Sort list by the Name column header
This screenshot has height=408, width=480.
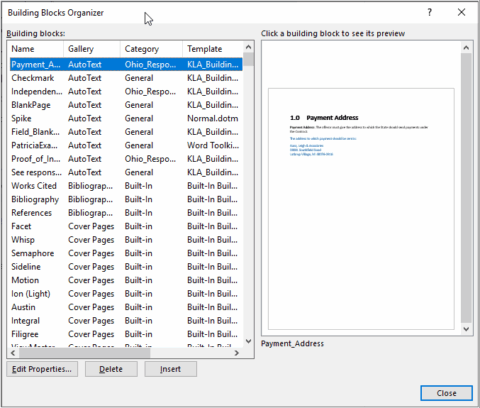click(x=35, y=49)
